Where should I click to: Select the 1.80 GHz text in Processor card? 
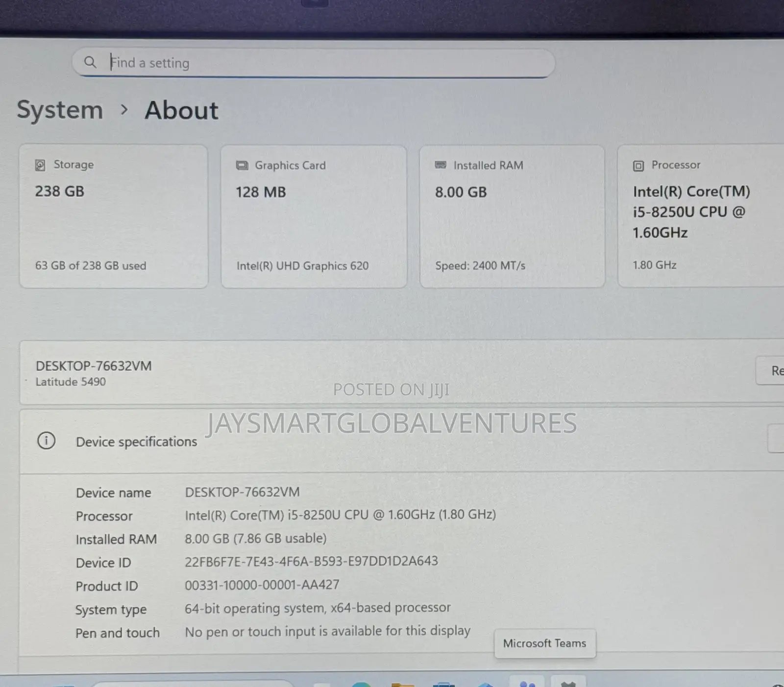(x=655, y=265)
